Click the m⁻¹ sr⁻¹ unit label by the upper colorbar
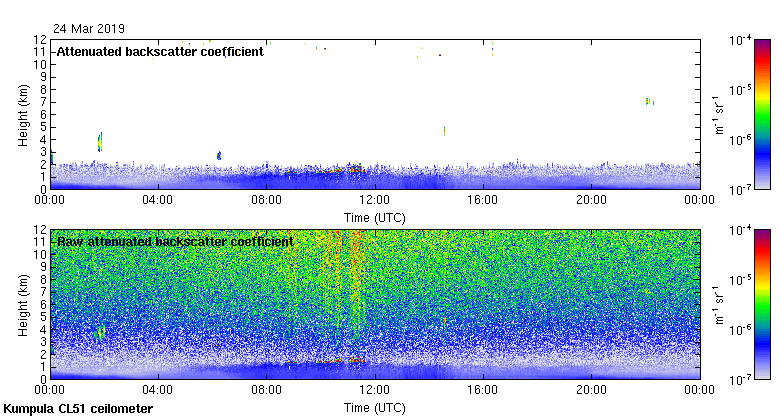 coord(719,115)
